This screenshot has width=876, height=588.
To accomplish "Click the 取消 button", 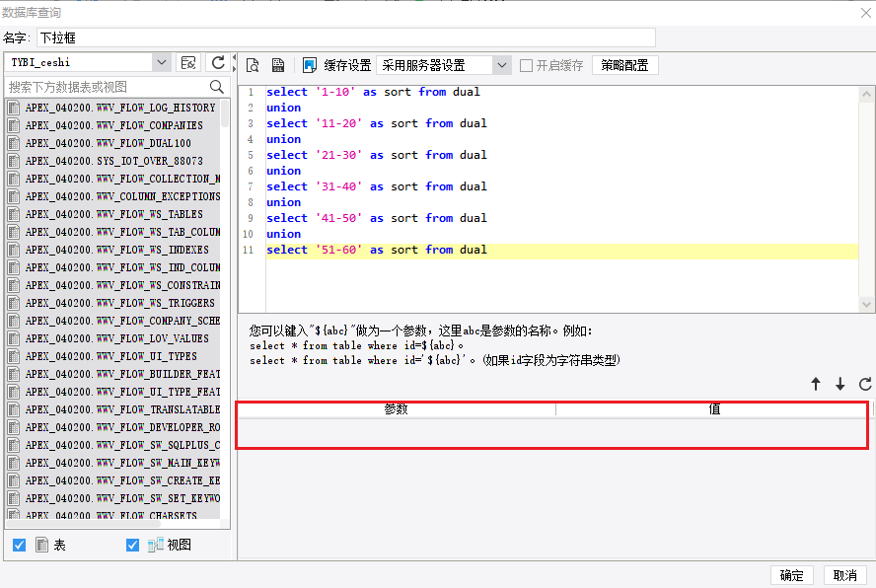I will [x=844, y=575].
